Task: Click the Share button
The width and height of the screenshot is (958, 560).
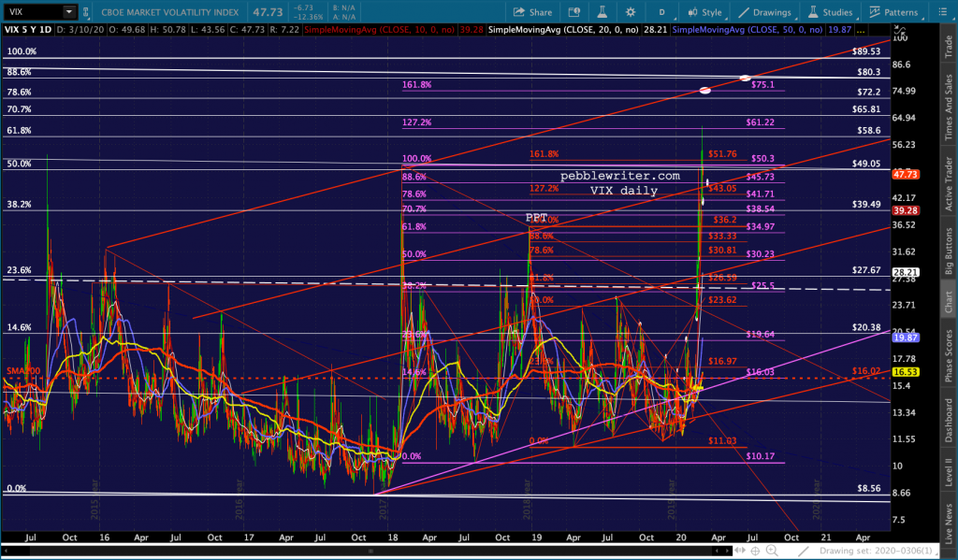Action: [x=532, y=12]
